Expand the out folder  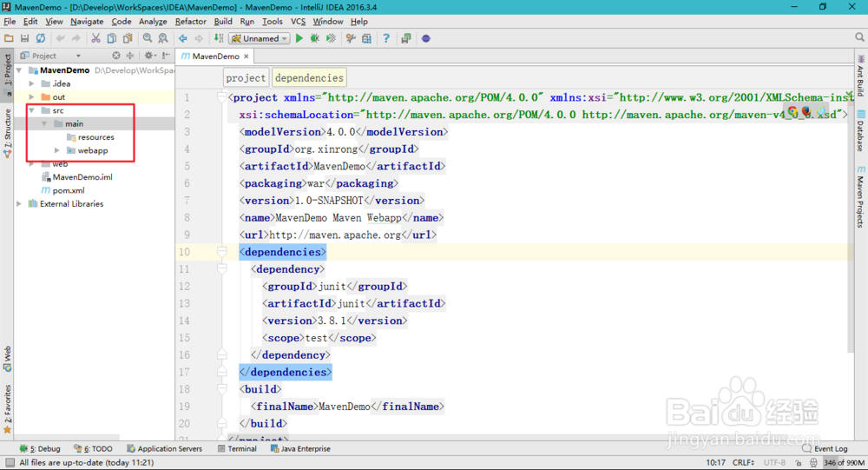pos(31,97)
